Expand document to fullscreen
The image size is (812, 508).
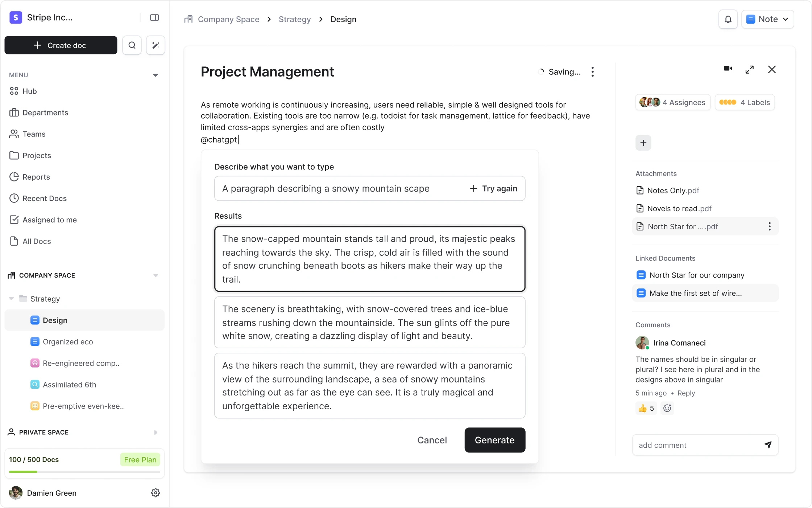point(750,70)
